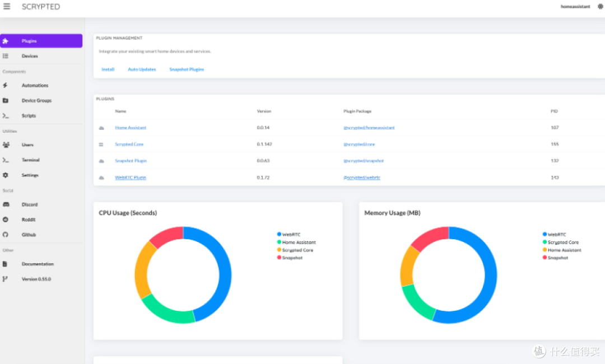605x364 pixels.
Task: Toggle WebRTC legend in CPU Usage chart
Action: pyautogui.click(x=291, y=235)
